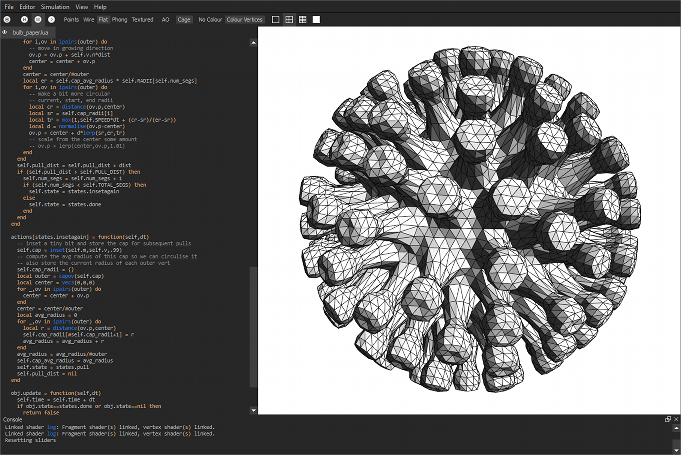The height and width of the screenshot is (455, 681).
Task: Open the Editor menu
Action: click(26, 6)
